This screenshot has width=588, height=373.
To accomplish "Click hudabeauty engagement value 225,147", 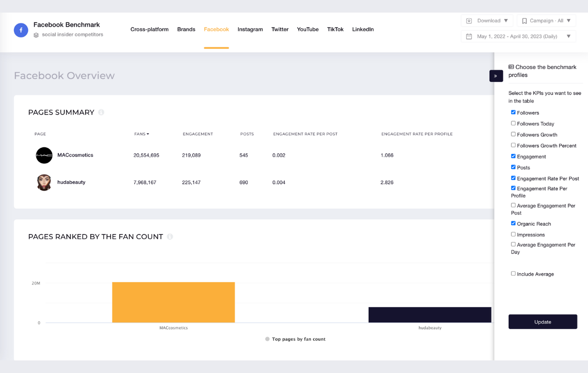I will pos(191,182).
